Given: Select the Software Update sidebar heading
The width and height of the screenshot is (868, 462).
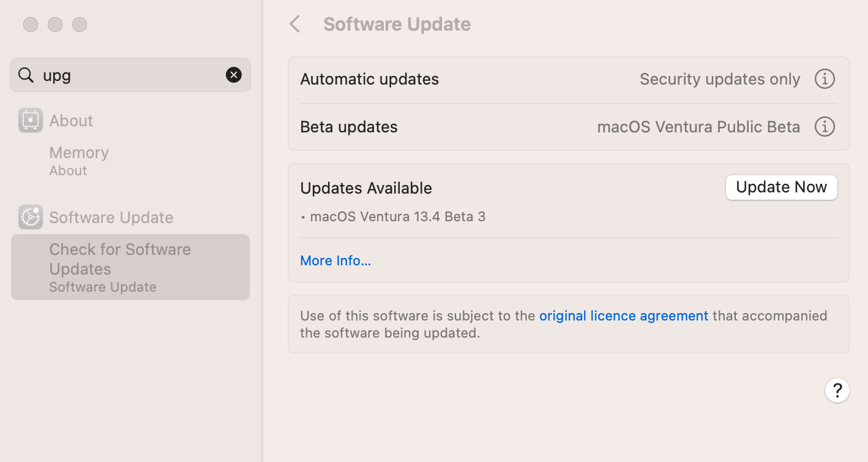Looking at the screenshot, I should [x=111, y=218].
